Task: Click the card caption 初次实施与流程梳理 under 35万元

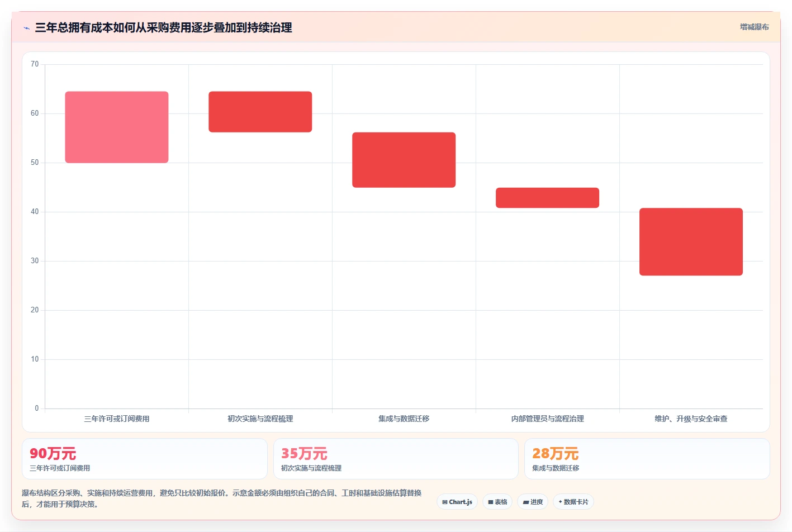Action: click(x=311, y=468)
